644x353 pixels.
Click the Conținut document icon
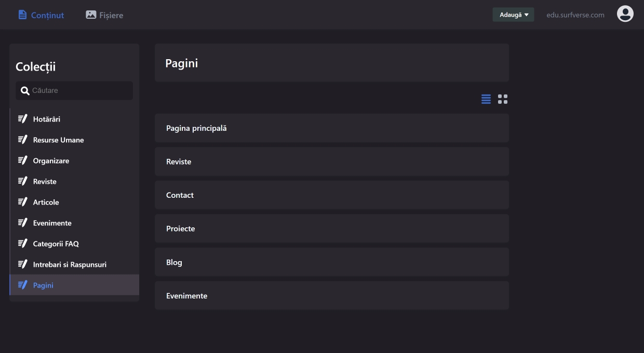[x=22, y=15]
